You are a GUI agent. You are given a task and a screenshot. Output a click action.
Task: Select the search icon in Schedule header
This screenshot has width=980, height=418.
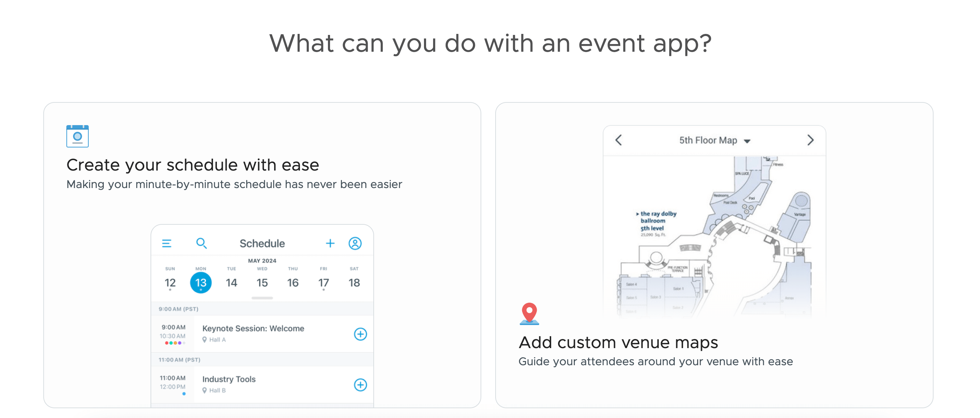202,243
